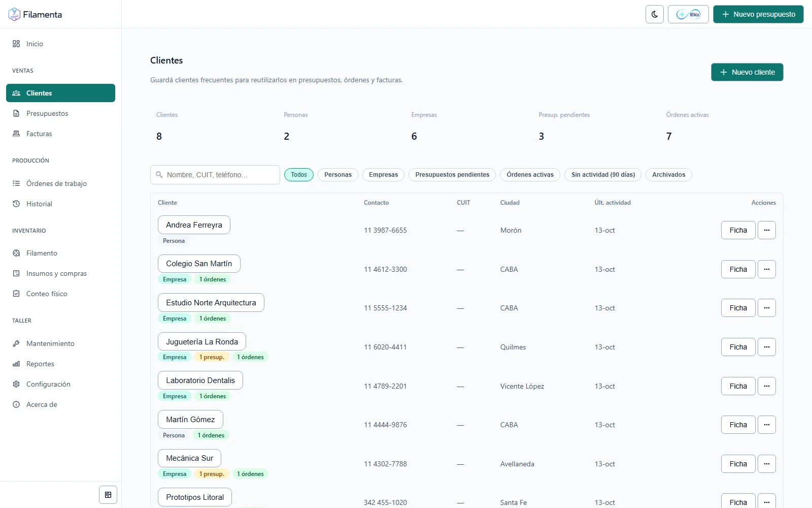
Task: Open more actions for Andrea Ferreyra
Action: click(x=767, y=230)
